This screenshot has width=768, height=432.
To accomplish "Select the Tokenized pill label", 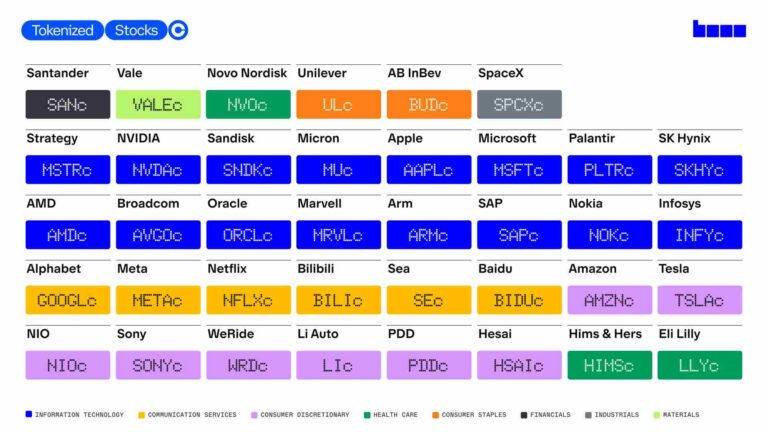I will (63, 30).
